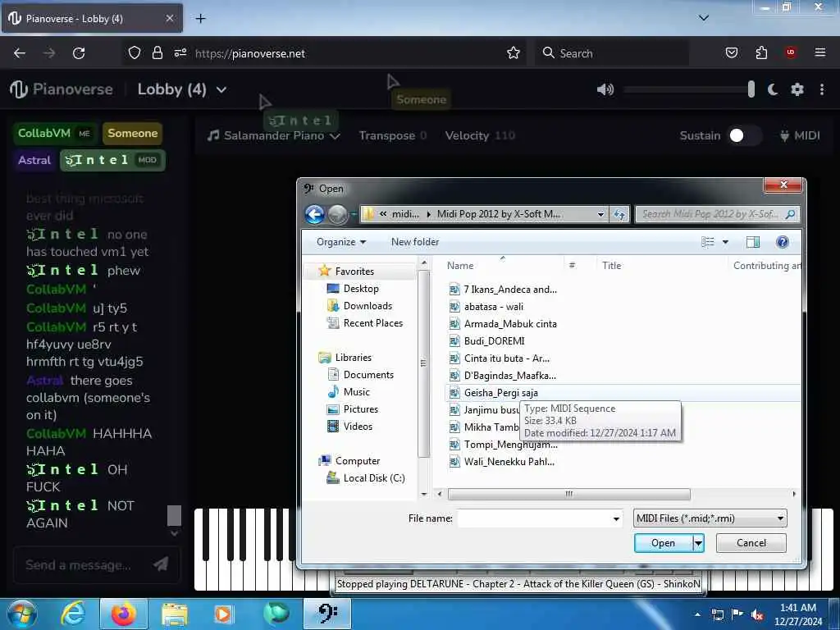This screenshot has height=630, width=840.
Task: Click the dialog horizontal scrollbar
Action: point(569,494)
